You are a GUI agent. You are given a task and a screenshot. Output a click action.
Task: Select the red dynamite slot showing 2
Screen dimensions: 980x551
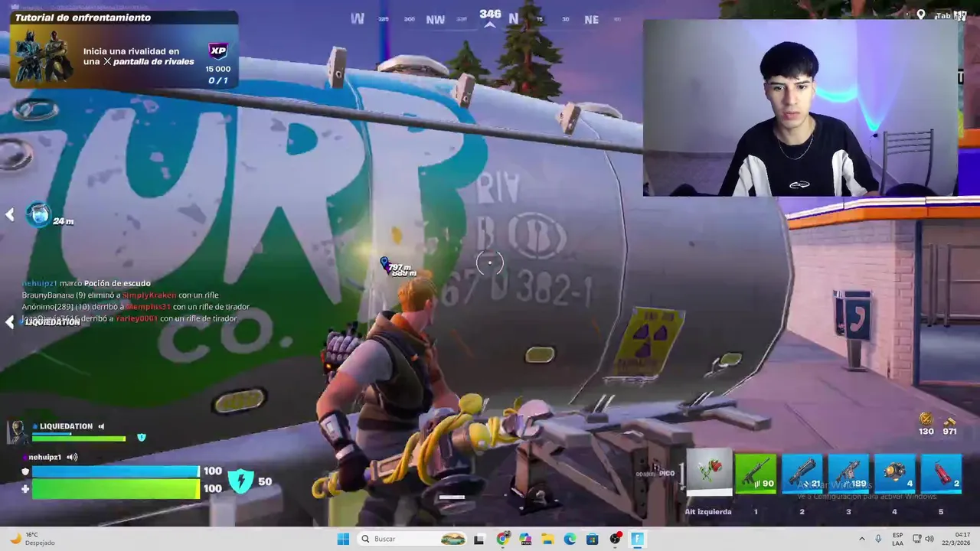click(x=941, y=472)
